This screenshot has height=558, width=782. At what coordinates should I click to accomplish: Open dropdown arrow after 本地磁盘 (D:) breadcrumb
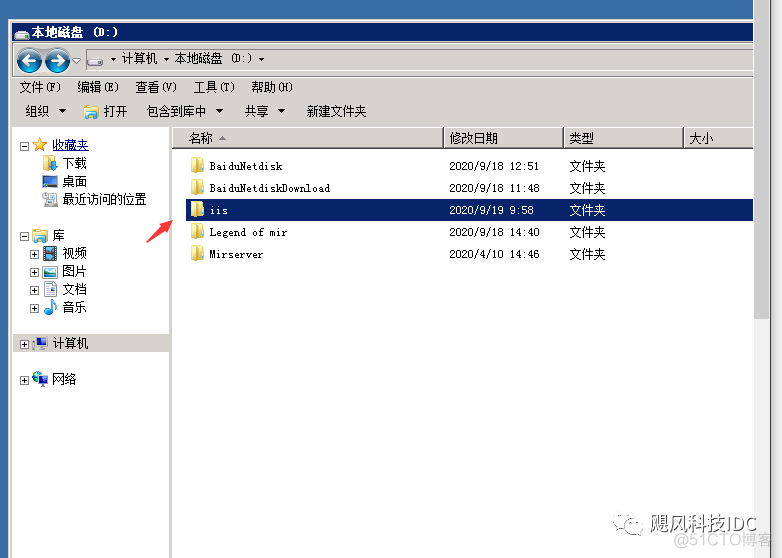[261, 59]
